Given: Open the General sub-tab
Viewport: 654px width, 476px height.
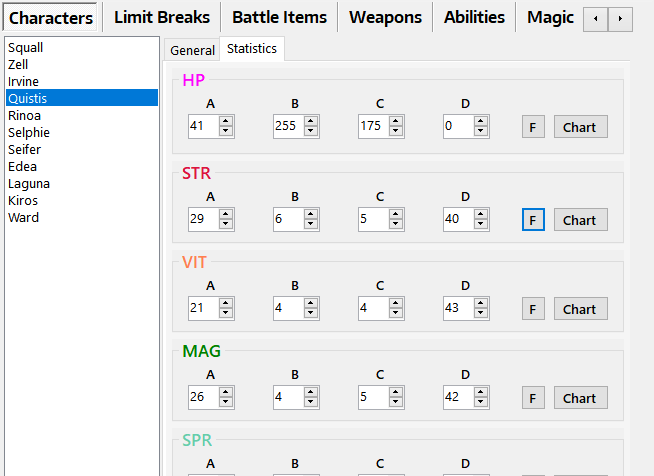Looking at the screenshot, I should (x=192, y=50).
